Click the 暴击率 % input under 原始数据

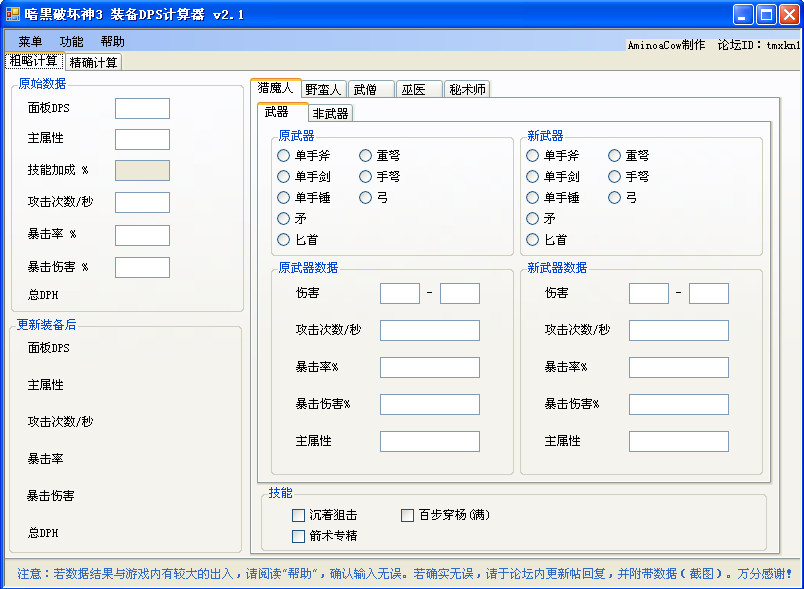142,235
